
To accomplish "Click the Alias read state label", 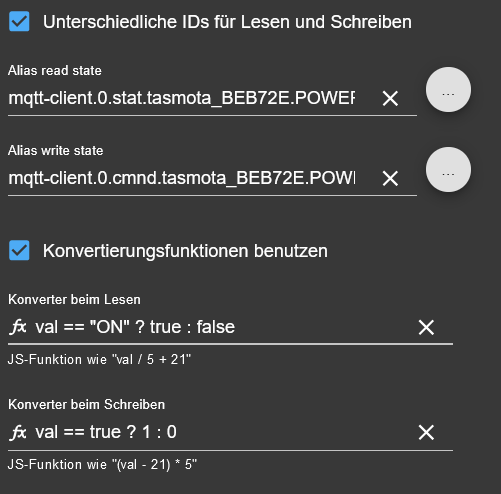I will pyautogui.click(x=55, y=71).
